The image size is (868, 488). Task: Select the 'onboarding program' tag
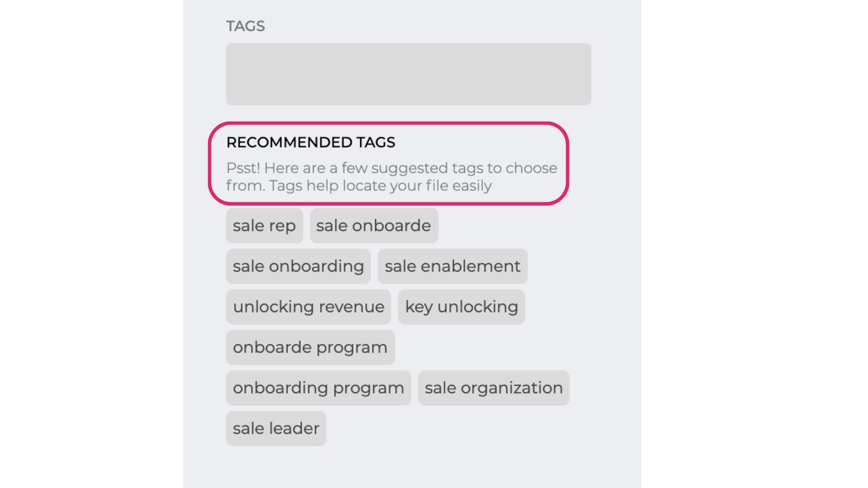(x=318, y=387)
